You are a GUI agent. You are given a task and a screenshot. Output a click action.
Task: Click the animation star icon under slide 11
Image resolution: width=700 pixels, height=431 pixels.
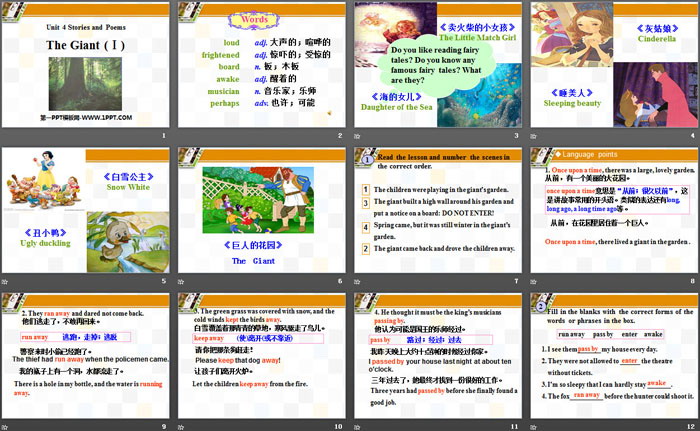click(357, 427)
